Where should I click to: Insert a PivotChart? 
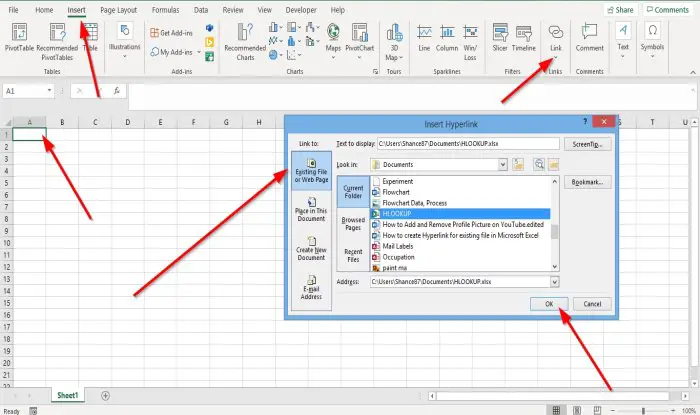359,41
